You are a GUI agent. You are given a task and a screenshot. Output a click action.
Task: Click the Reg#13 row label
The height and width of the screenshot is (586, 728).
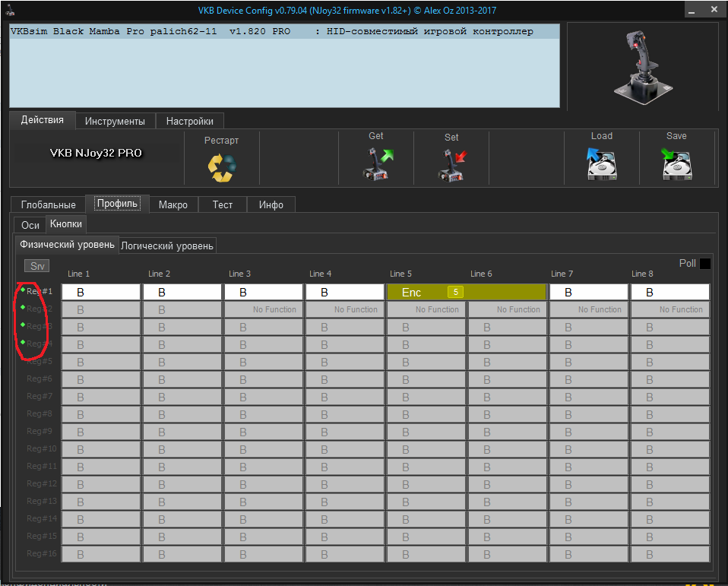(x=42, y=501)
